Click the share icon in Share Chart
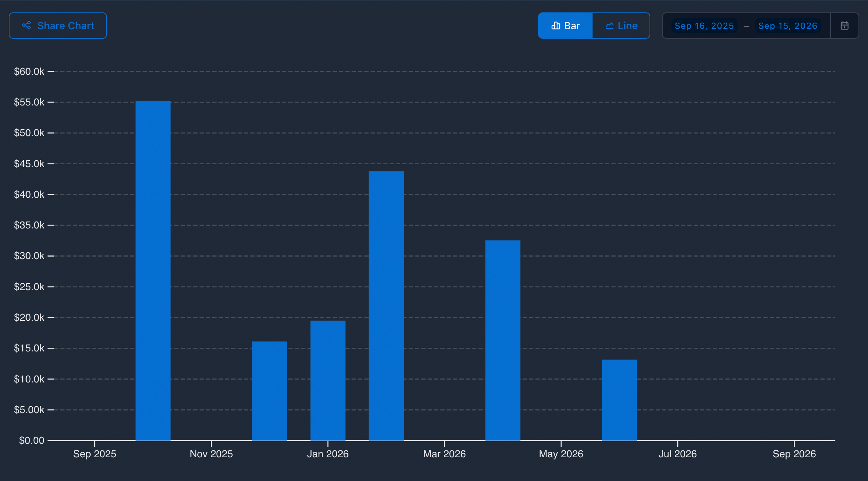 pyautogui.click(x=26, y=26)
